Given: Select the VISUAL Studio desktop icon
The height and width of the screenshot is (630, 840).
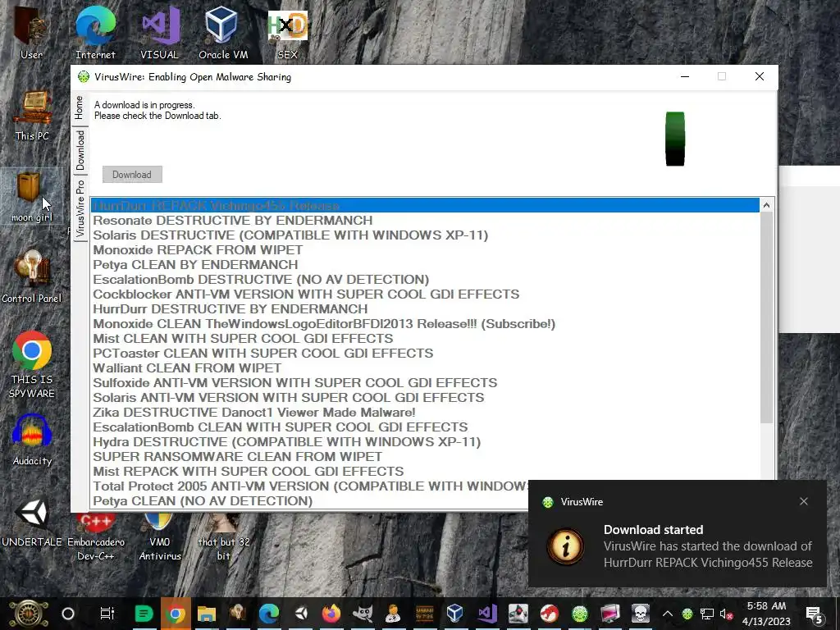Looking at the screenshot, I should (x=160, y=32).
